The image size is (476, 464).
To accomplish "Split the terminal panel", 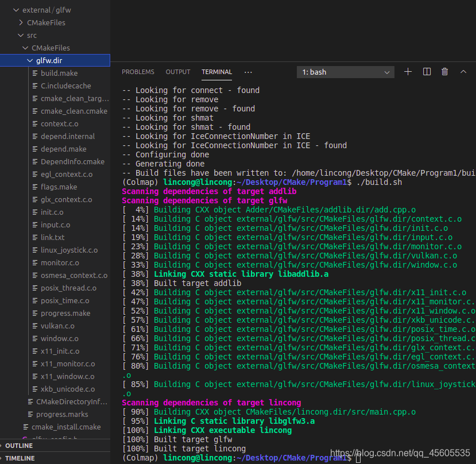I will pos(427,72).
